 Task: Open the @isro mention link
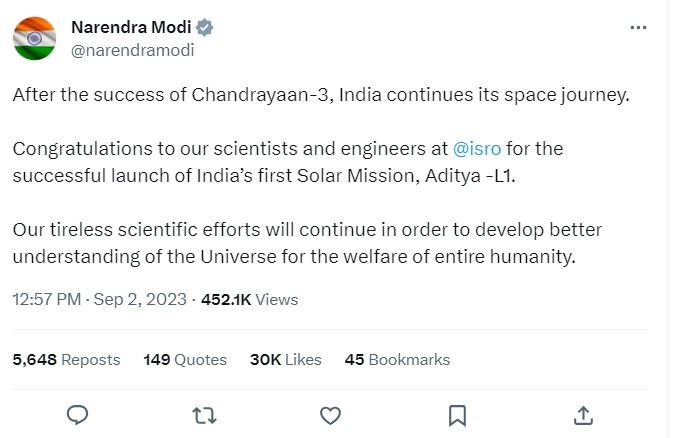click(477, 149)
